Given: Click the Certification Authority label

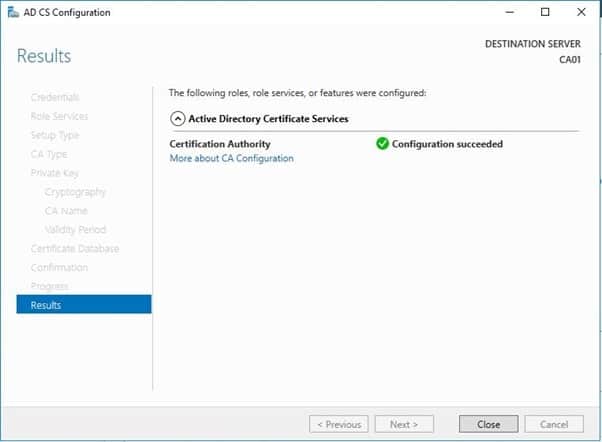Looking at the screenshot, I should click(x=220, y=144).
